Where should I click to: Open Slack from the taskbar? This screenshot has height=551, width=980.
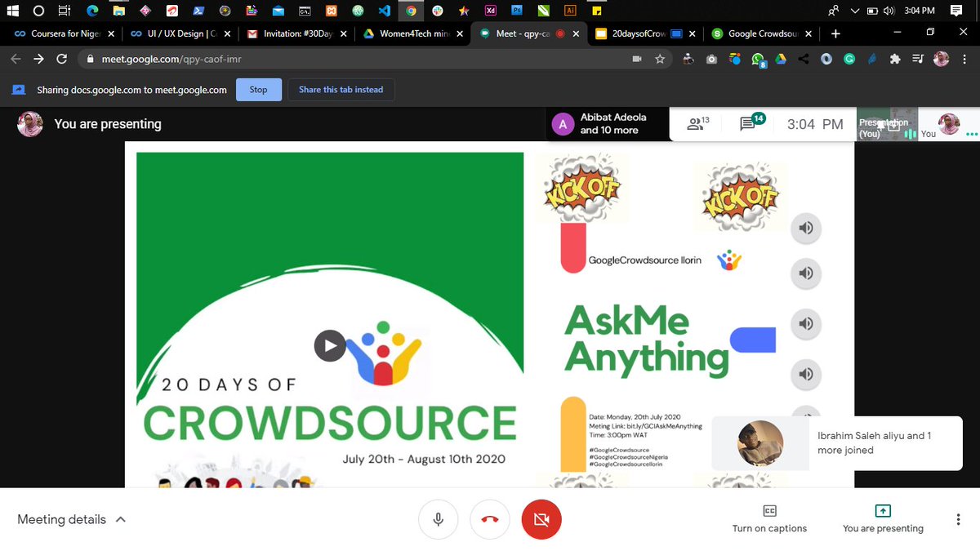click(x=439, y=11)
